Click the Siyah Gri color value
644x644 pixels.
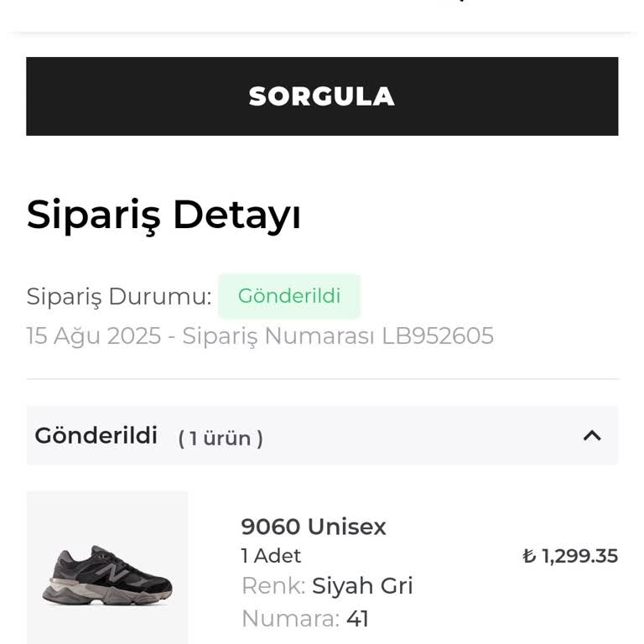pyautogui.click(x=362, y=585)
